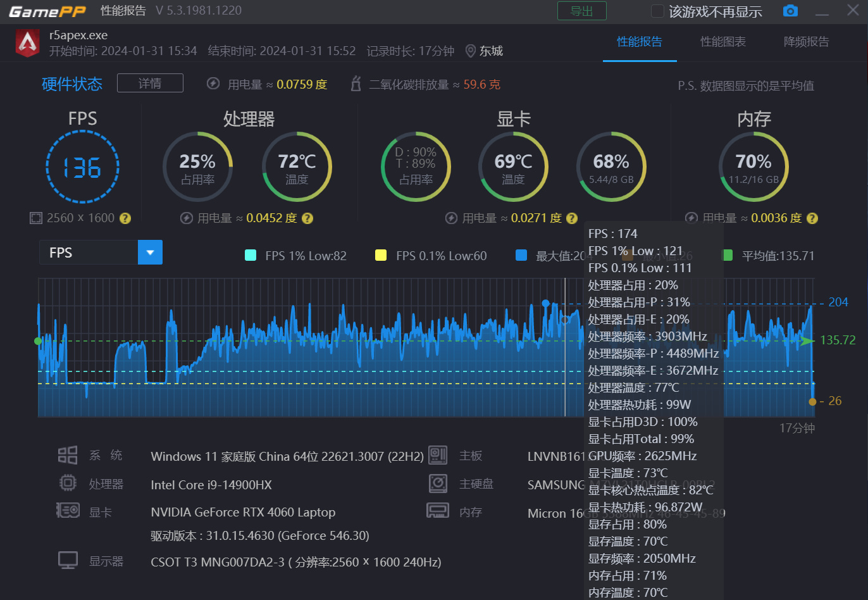
Task: Click the Windows 11 家庭版 system text
Action: pyautogui.click(x=287, y=456)
